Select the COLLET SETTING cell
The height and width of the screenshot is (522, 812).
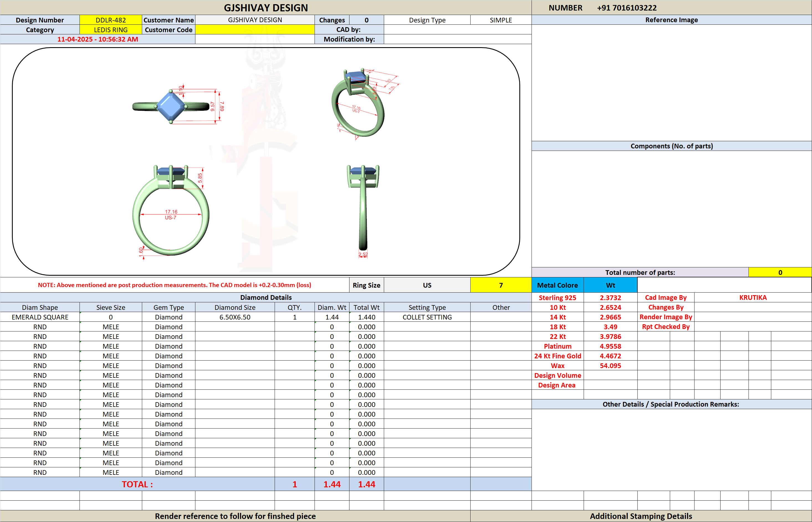point(427,317)
